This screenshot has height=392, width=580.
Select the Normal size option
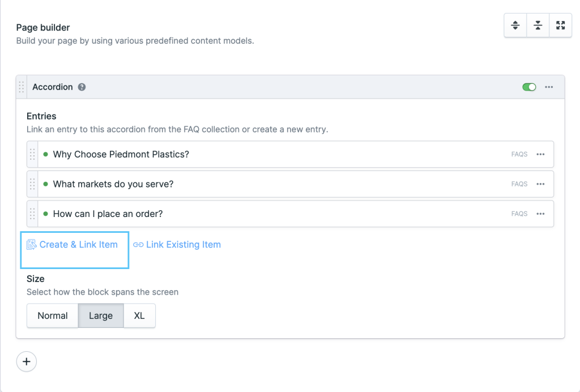click(52, 316)
